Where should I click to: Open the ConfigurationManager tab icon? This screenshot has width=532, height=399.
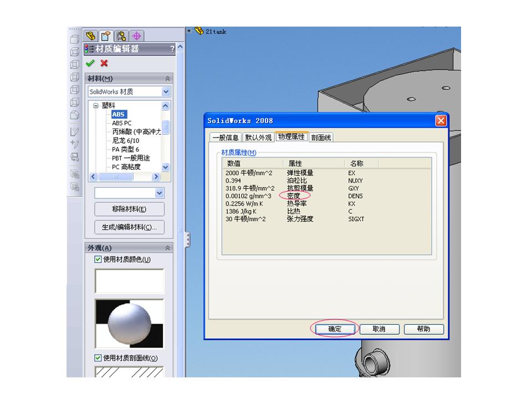[121, 35]
